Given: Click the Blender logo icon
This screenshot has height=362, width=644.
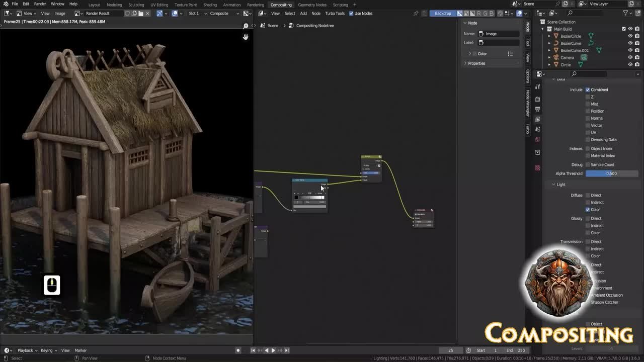Looking at the screenshot, I should [6, 4].
